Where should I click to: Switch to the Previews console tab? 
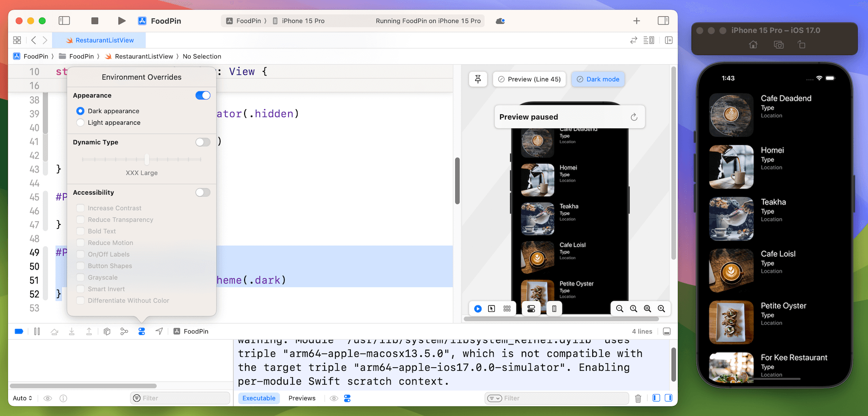tap(302, 398)
